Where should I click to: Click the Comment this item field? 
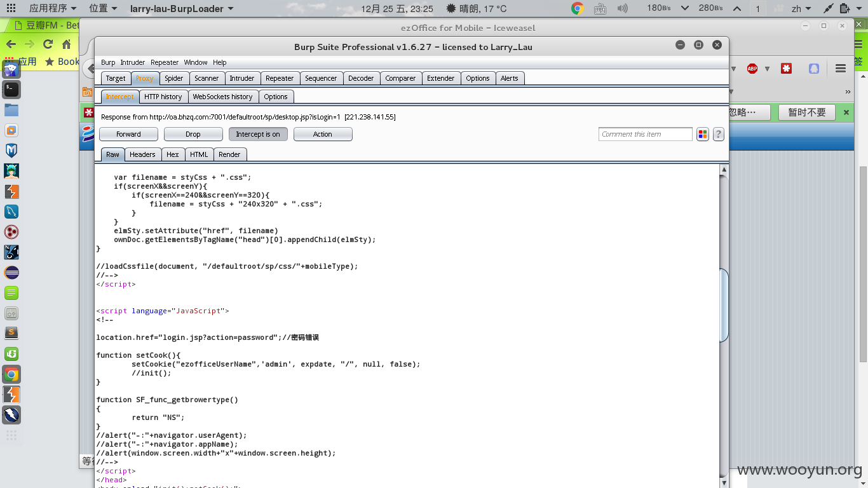point(646,134)
